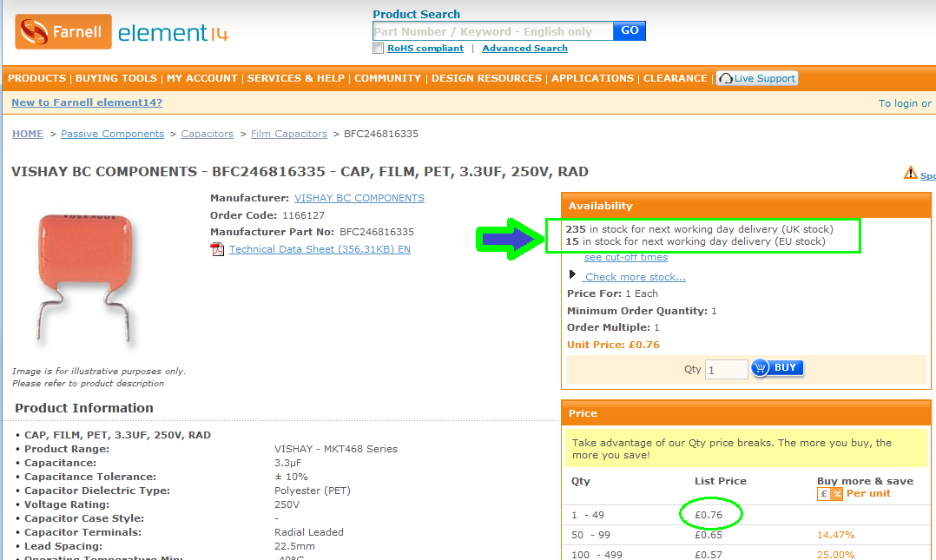Click the £0.76 list price cell
Screen dimensions: 936x560
pos(709,515)
